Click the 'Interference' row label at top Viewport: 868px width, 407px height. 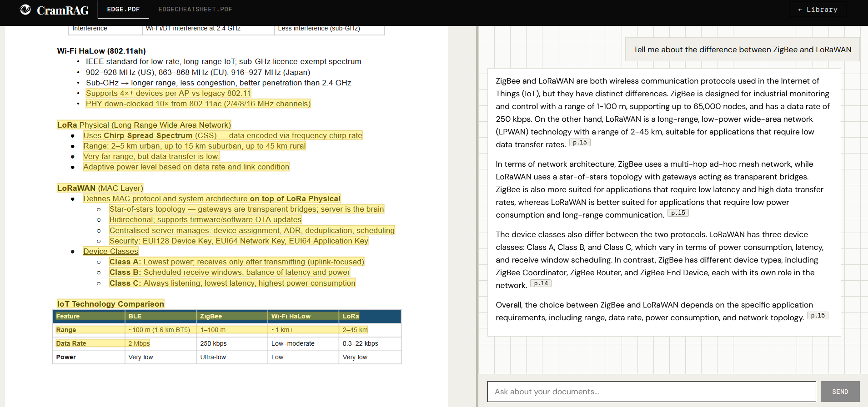[x=90, y=28]
